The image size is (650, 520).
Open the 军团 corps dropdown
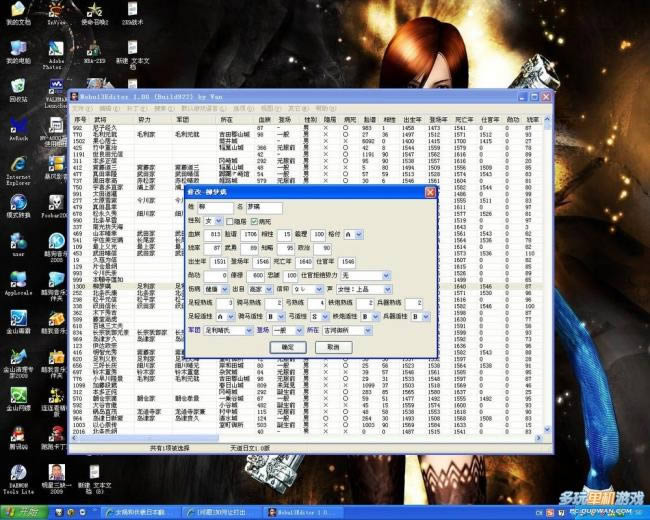pyautogui.click(x=228, y=330)
